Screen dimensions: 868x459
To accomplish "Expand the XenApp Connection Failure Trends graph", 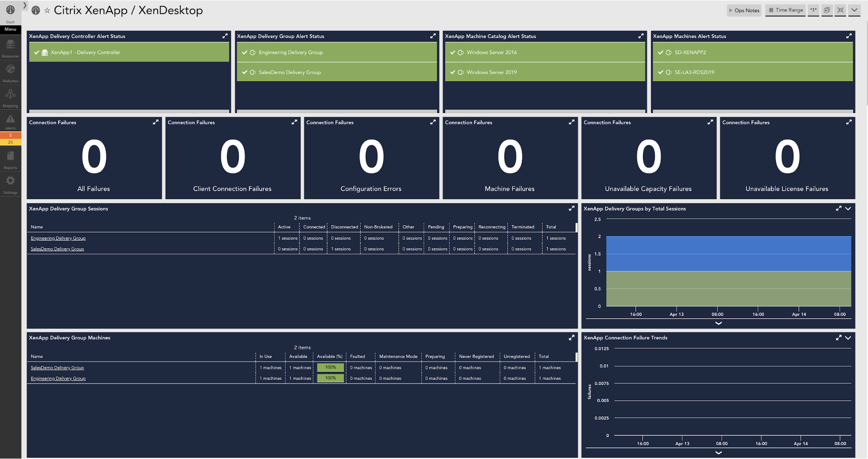I will coord(838,338).
